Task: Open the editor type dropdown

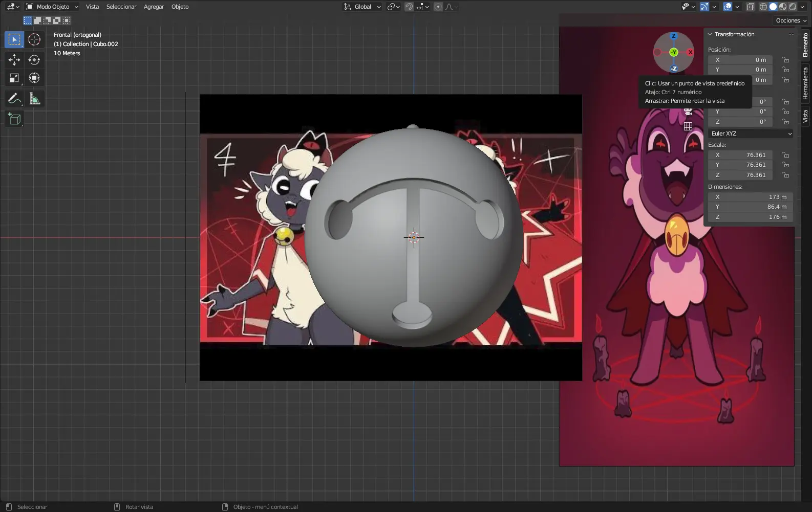Action: [13, 7]
